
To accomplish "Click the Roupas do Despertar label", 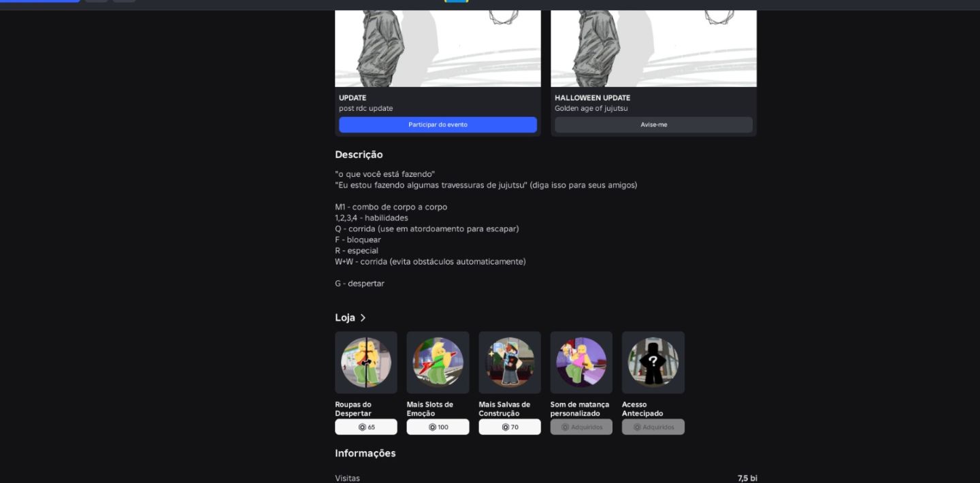I will tap(353, 409).
